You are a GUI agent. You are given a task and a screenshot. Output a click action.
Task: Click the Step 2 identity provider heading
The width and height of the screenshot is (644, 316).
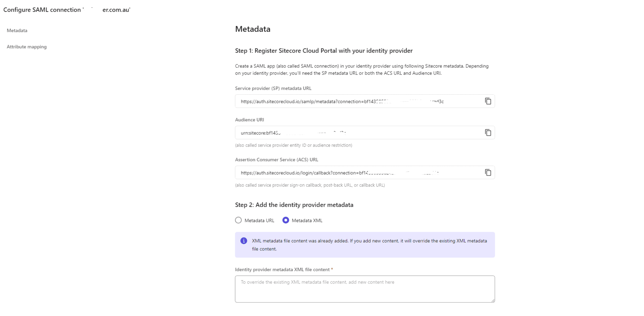[294, 205]
